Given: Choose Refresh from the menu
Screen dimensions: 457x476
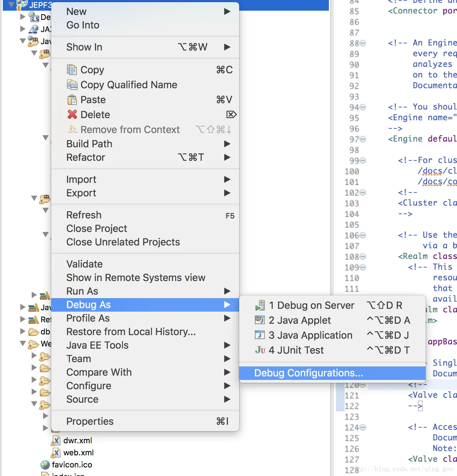Looking at the screenshot, I should (x=145, y=215).
